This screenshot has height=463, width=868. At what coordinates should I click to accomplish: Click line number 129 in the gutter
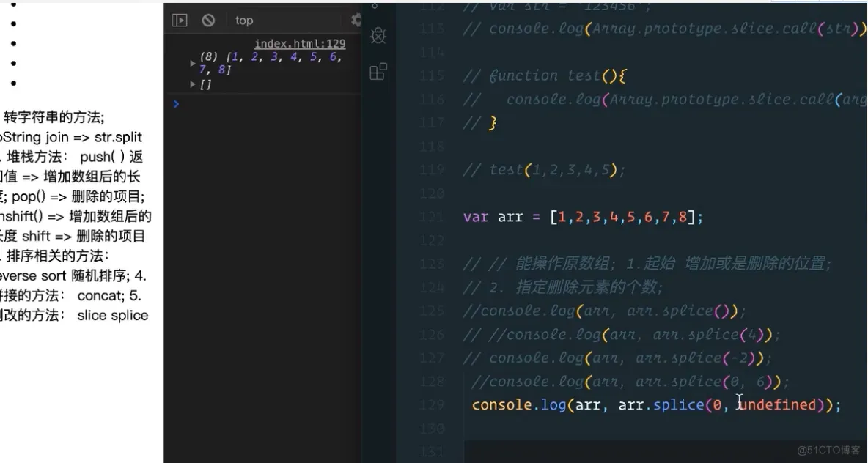pos(432,405)
